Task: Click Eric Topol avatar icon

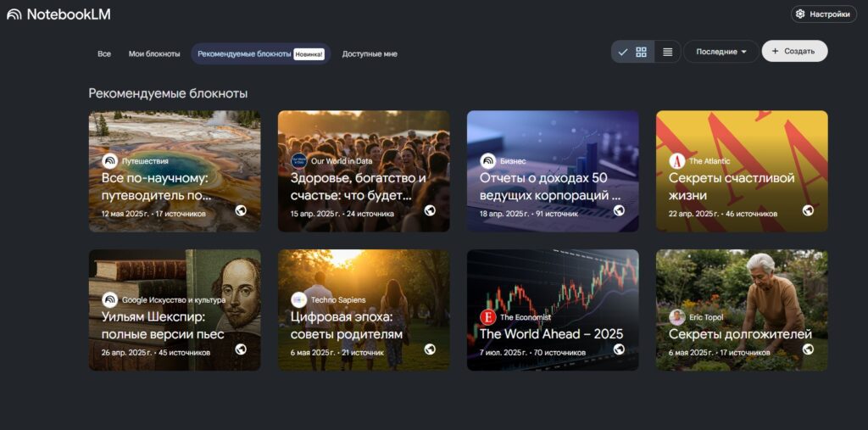Action: point(676,317)
